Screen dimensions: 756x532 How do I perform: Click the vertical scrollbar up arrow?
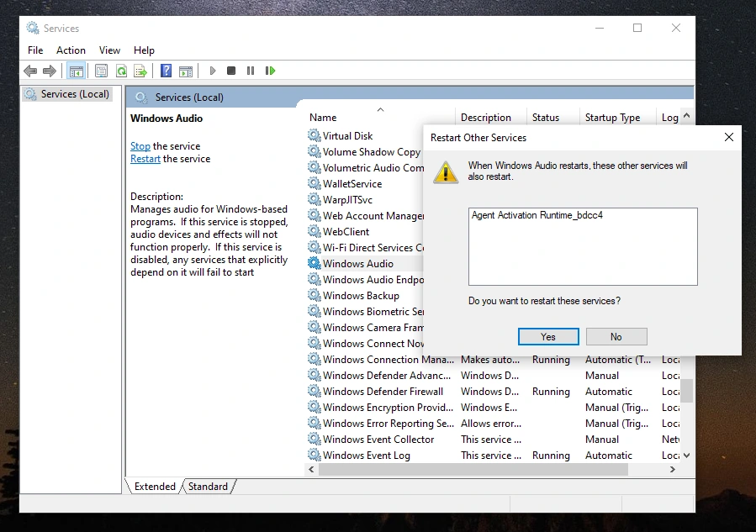pos(686,116)
